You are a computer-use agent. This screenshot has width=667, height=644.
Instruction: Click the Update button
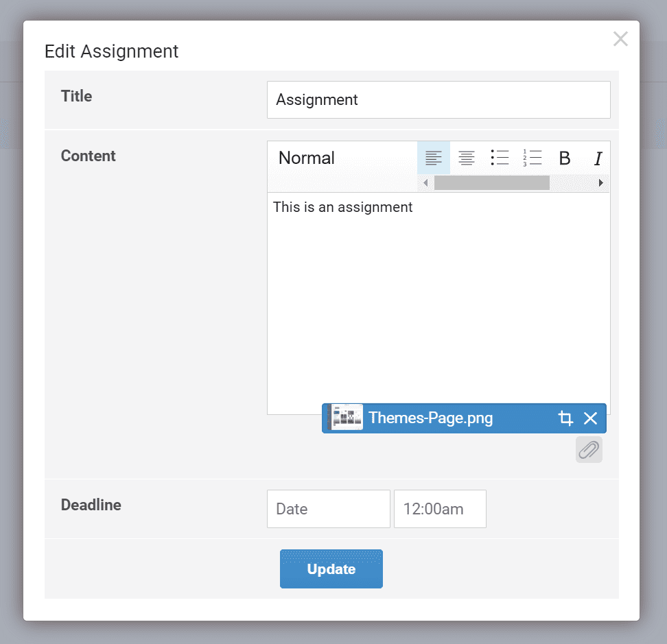click(x=331, y=569)
